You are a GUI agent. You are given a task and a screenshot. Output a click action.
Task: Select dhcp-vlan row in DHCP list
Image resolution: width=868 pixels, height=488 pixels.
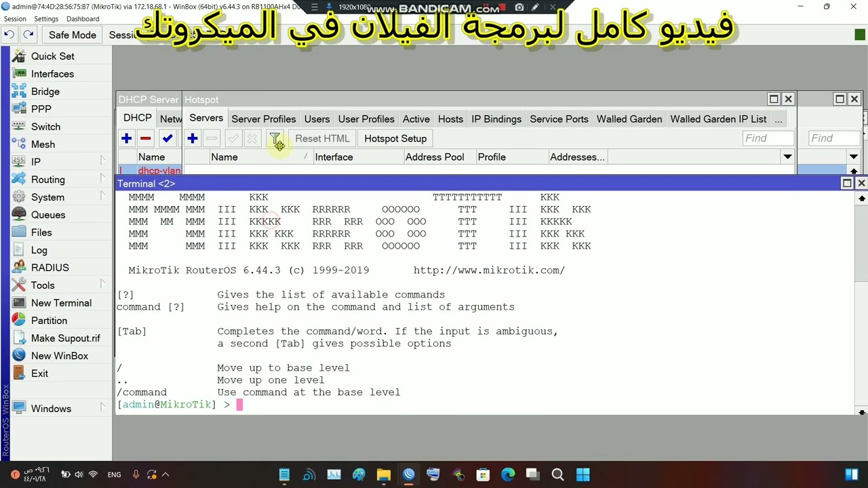click(150, 171)
